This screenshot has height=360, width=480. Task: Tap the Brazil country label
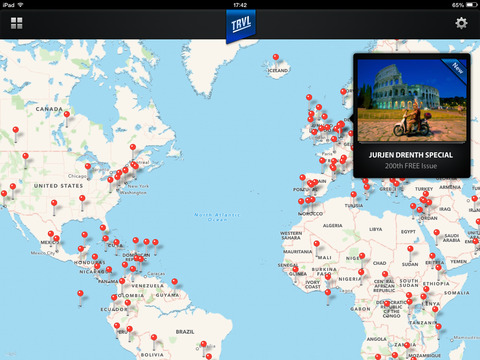[x=185, y=332]
